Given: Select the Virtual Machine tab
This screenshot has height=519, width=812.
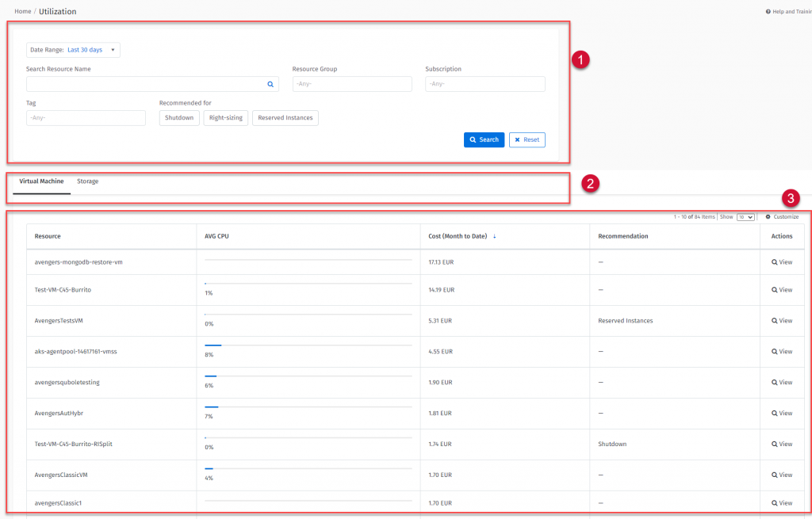Looking at the screenshot, I should [x=41, y=181].
